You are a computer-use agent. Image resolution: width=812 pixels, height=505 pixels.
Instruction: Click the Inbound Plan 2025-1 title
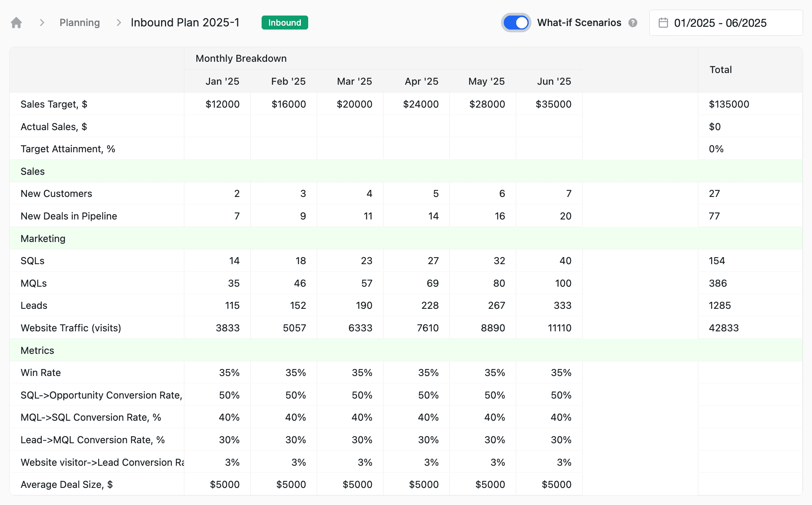(185, 23)
